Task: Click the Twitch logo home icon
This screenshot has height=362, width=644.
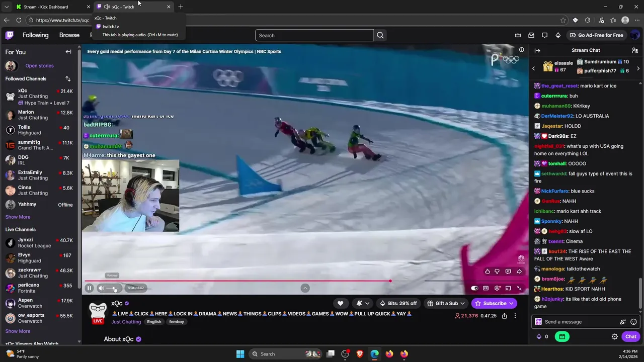Action: [x=10, y=35]
